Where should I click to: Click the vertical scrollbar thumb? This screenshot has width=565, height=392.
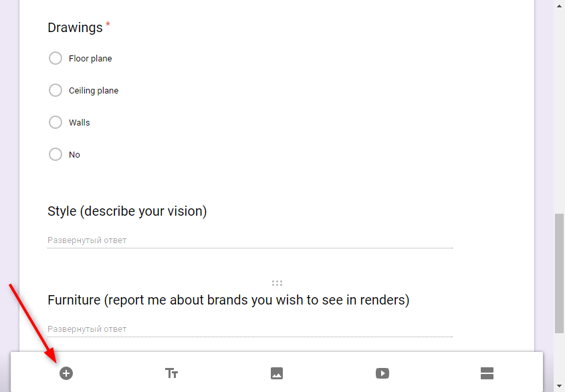(x=560, y=272)
